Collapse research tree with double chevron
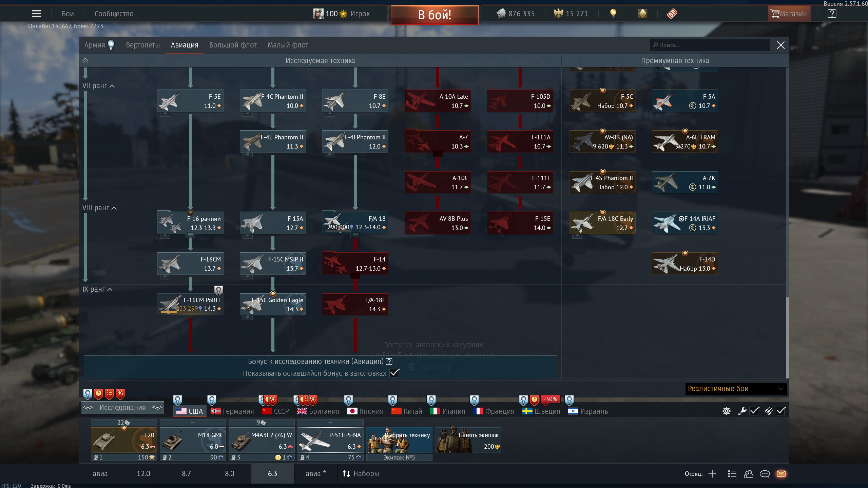Viewport: 868px width, 488px height. (x=85, y=61)
